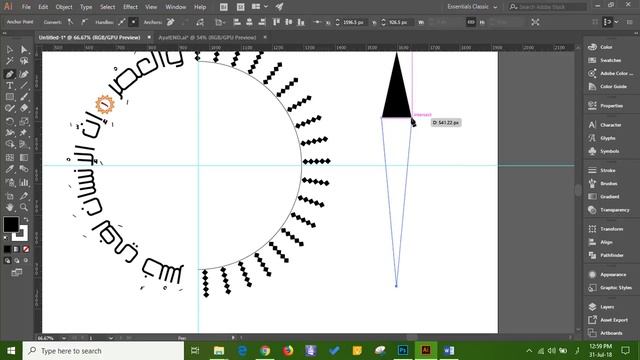Activate the Pen tool
The height and width of the screenshot is (360, 640).
(9, 74)
